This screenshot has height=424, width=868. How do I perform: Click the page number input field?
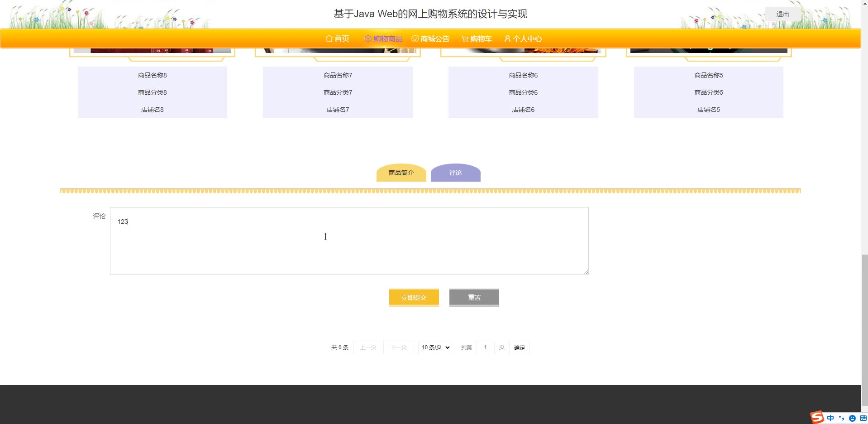pos(486,347)
